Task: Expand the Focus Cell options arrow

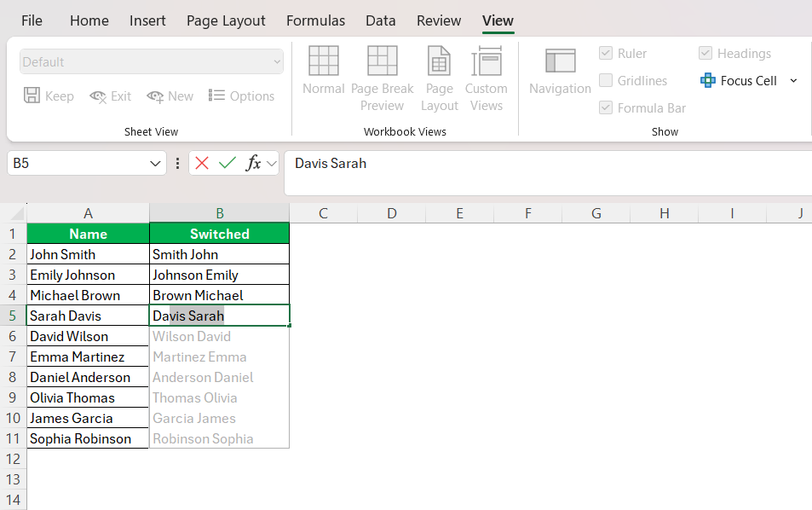Action: coord(793,81)
